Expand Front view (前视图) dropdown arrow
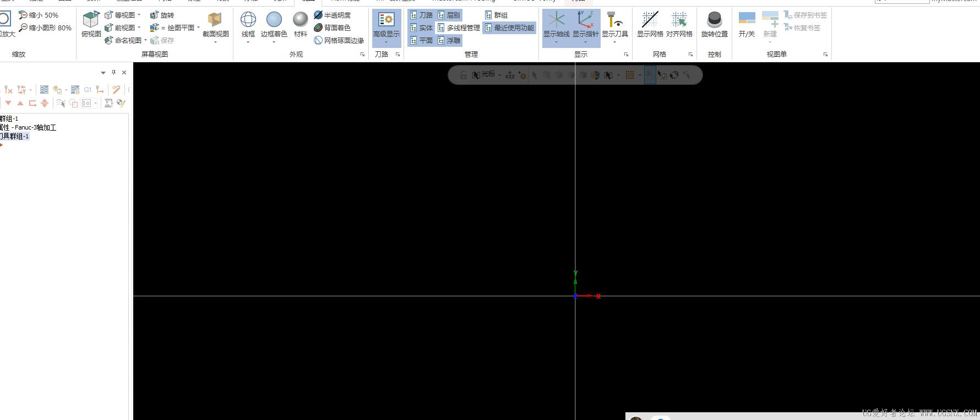980x420 pixels. (x=139, y=28)
